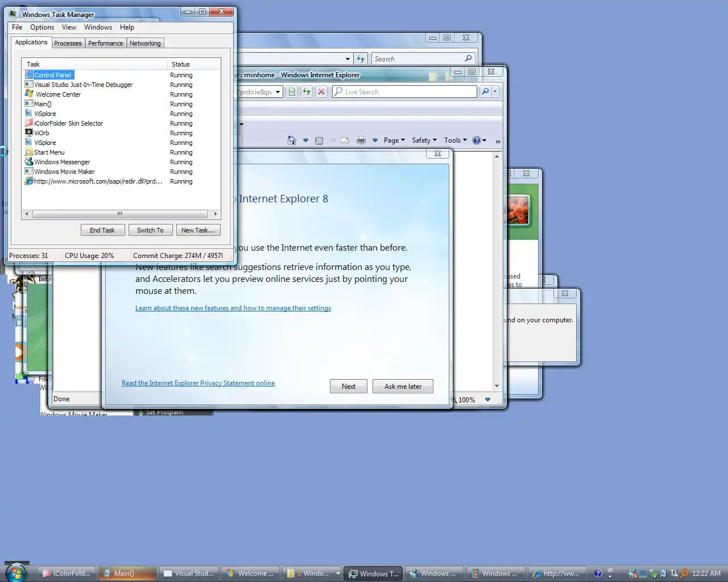Viewport: 728px width, 582px height.
Task: Click the Start Menu task icon in list
Action: point(29,152)
